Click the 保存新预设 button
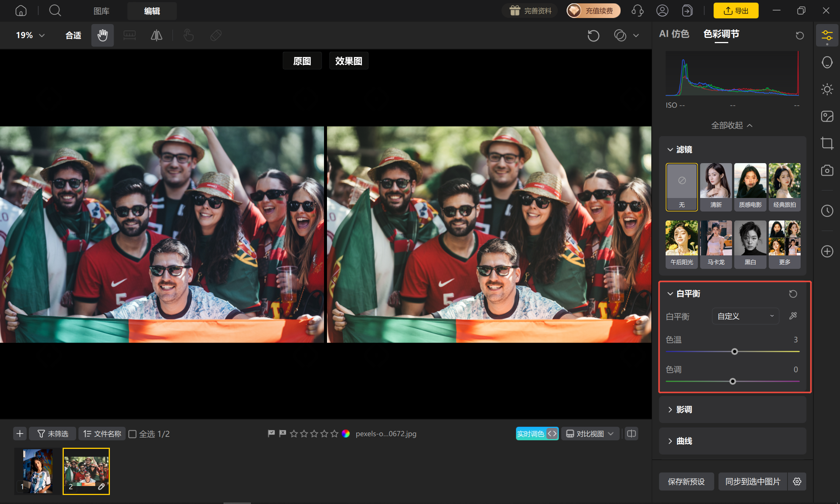The image size is (840, 504). [686, 481]
